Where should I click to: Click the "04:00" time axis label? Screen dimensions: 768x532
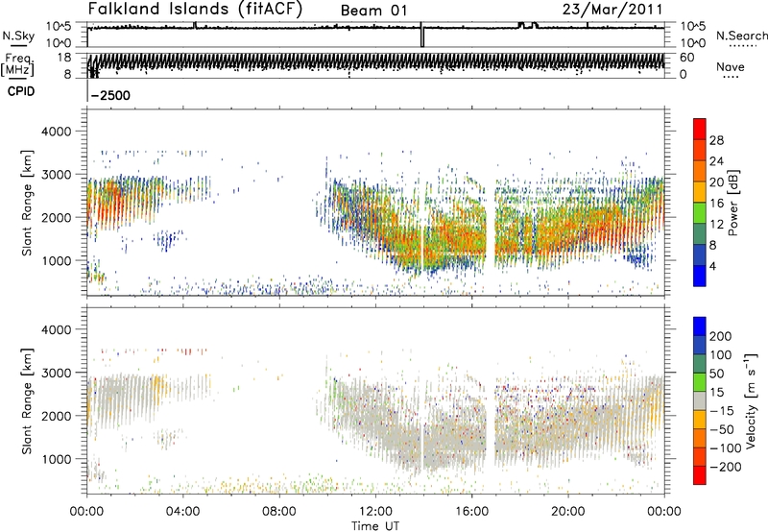(183, 512)
